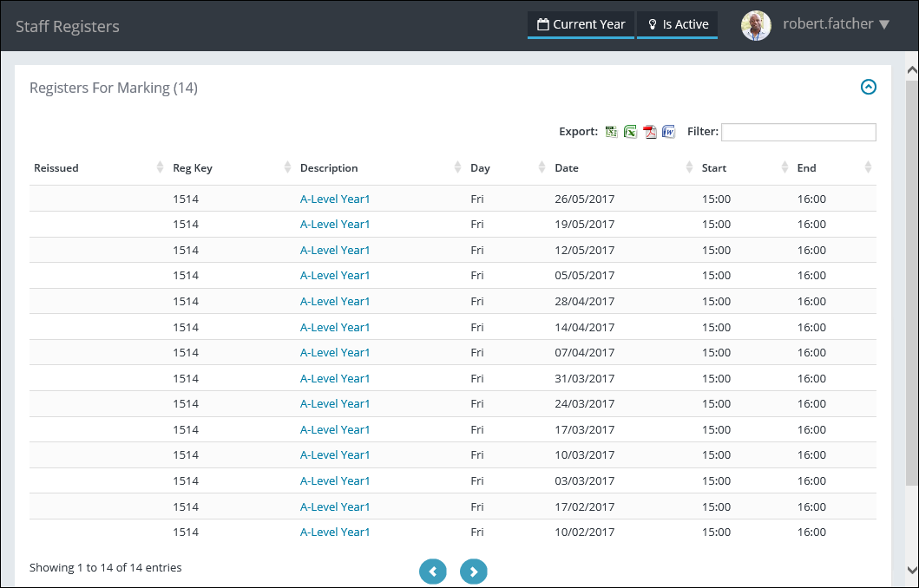Open A-Level Year1 register for 26/05/2017

335,199
